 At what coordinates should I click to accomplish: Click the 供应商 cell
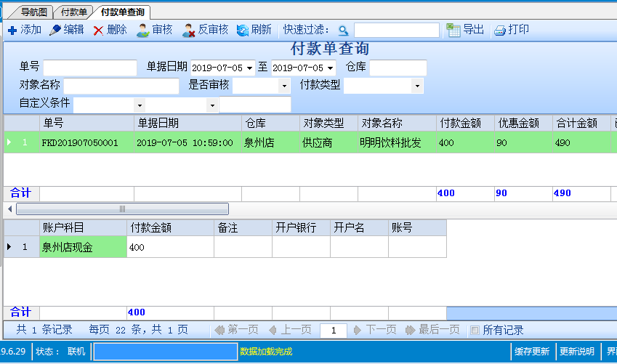(x=329, y=142)
